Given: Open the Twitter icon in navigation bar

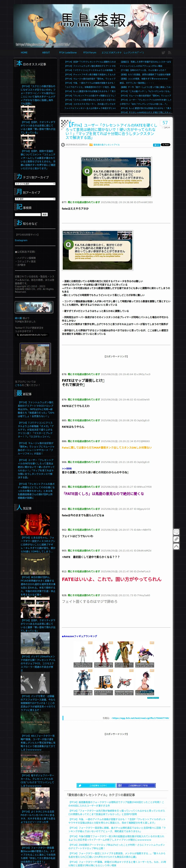Looking at the screenshot, I should (163, 53).
